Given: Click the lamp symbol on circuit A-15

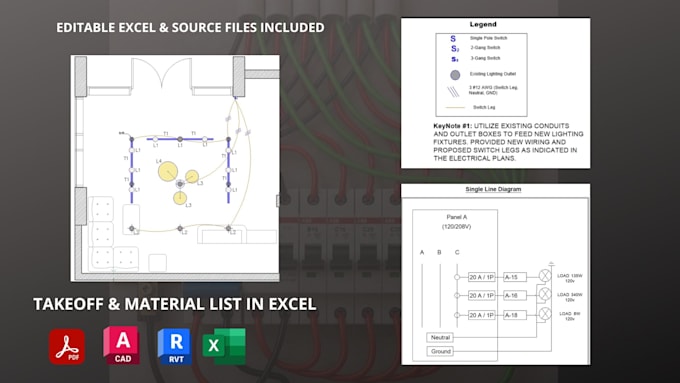Looking at the screenshot, I should point(545,275).
